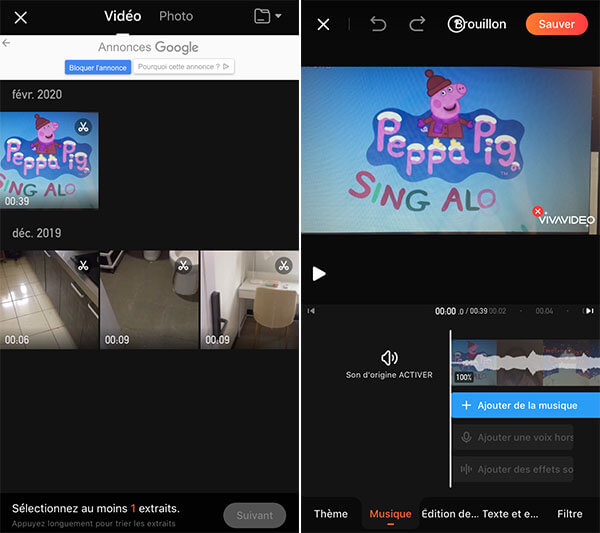Select the Peppa Pig 00:39 video thumbnail
Image resolution: width=600 pixels, height=533 pixels.
pyautogui.click(x=49, y=160)
